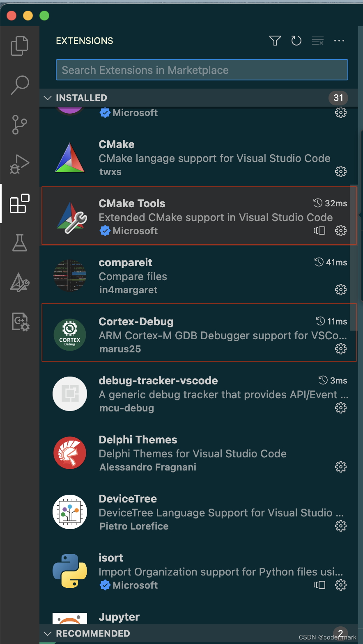Click sync-ignored icon on CMake Tools
The width and height of the screenshot is (363, 644).
pyautogui.click(x=319, y=231)
